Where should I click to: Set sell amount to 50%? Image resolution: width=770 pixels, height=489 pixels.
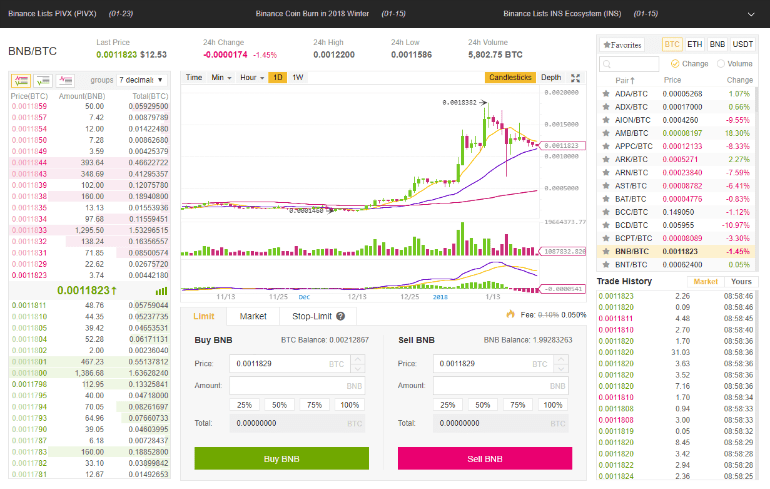(486, 405)
